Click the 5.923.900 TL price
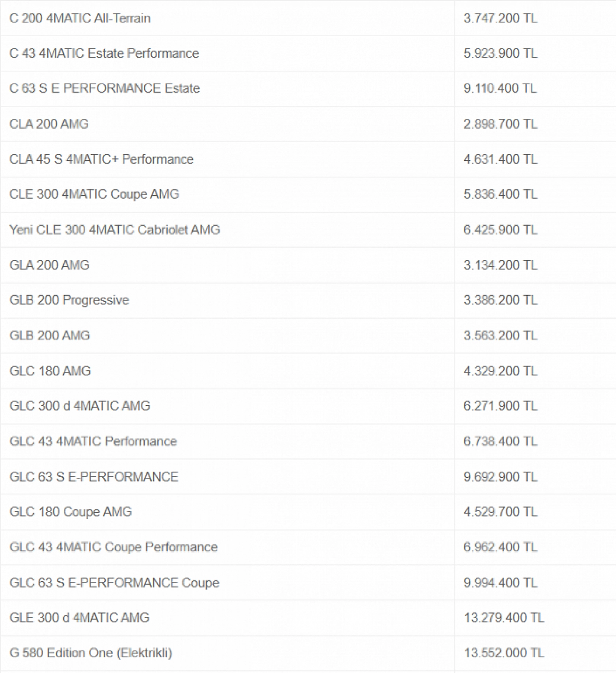 pyautogui.click(x=500, y=53)
